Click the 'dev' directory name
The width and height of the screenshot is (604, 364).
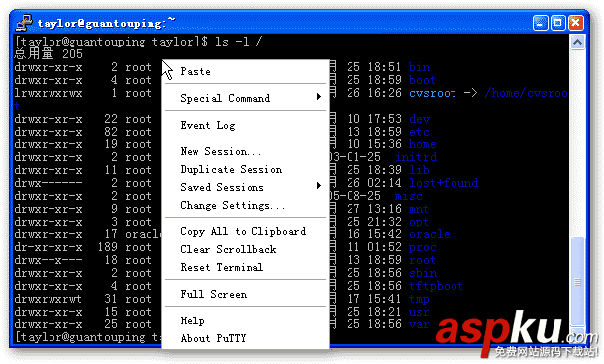tap(419, 119)
